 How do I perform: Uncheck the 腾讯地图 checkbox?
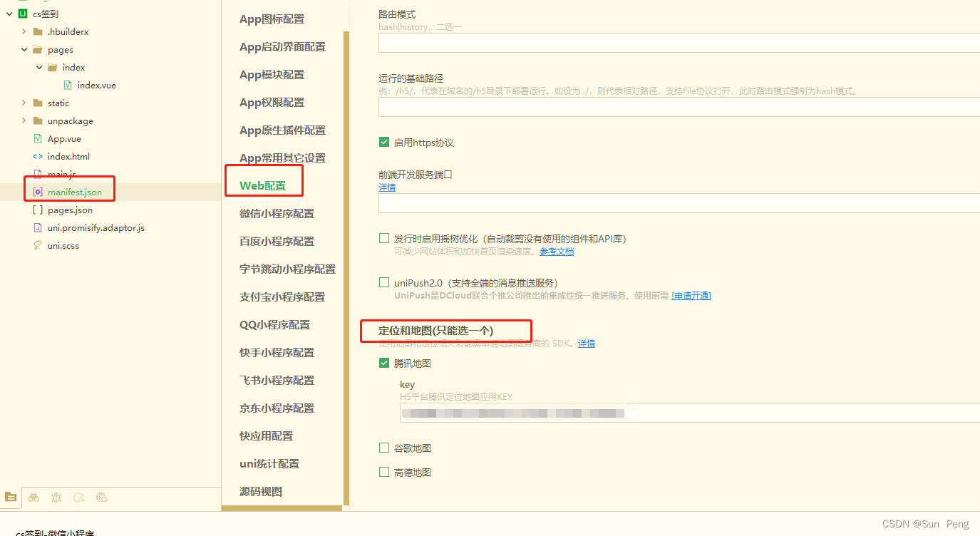click(384, 363)
